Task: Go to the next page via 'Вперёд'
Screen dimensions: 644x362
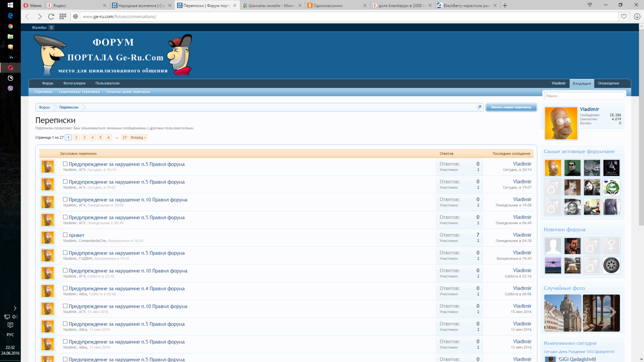Action: pos(138,138)
